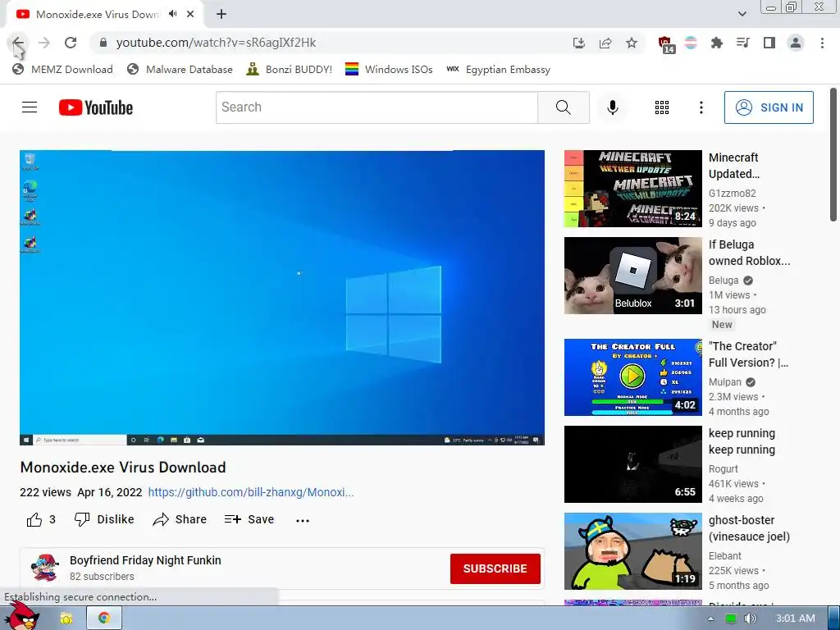Open the Egyptian Embassy bookmark

pyautogui.click(x=498, y=69)
